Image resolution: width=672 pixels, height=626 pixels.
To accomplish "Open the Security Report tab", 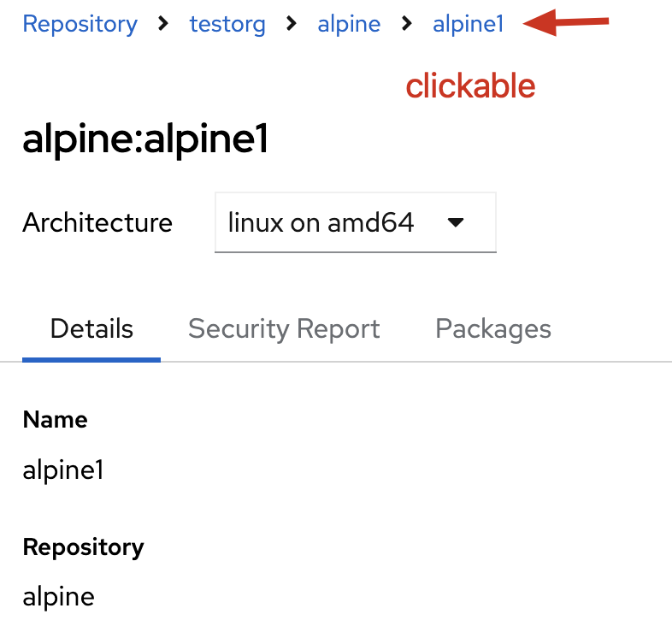I will 284,329.
